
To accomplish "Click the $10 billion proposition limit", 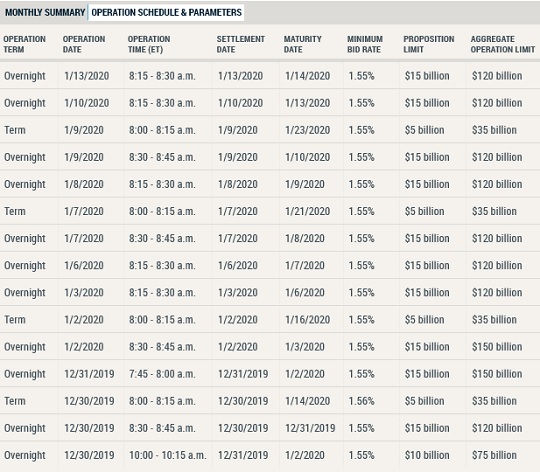I will 427,455.
